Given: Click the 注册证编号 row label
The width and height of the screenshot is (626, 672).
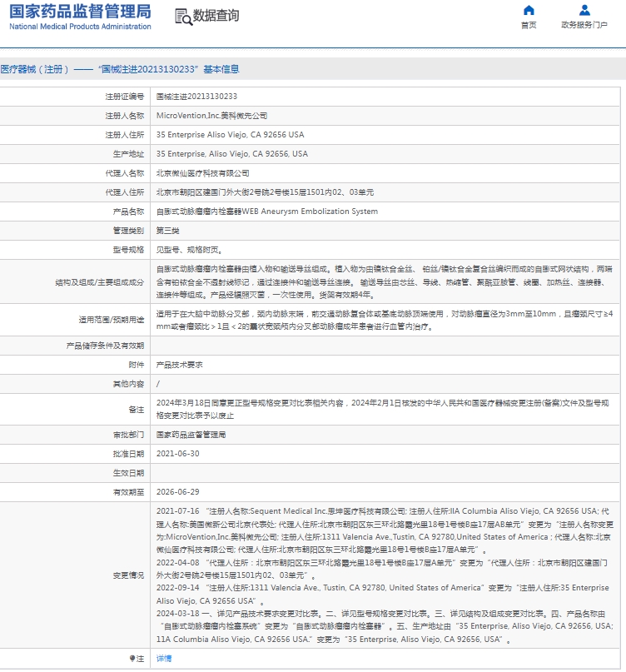Looking at the screenshot, I should click(125, 97).
